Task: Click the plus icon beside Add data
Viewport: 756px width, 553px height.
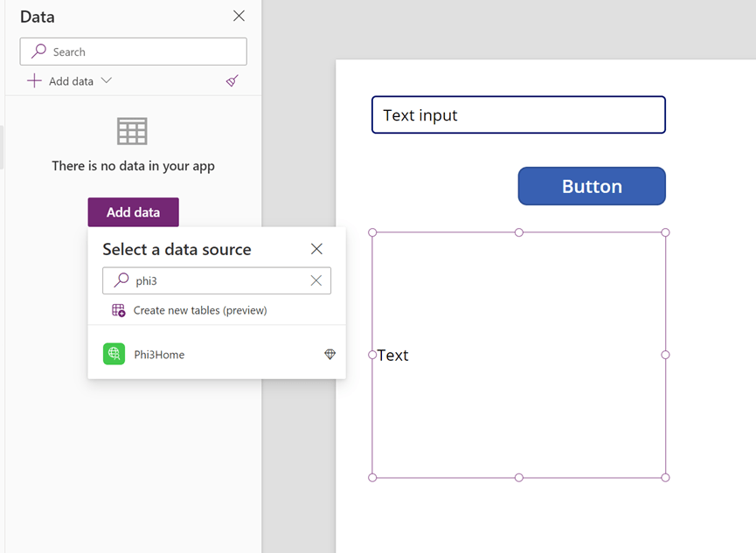Action: [34, 81]
